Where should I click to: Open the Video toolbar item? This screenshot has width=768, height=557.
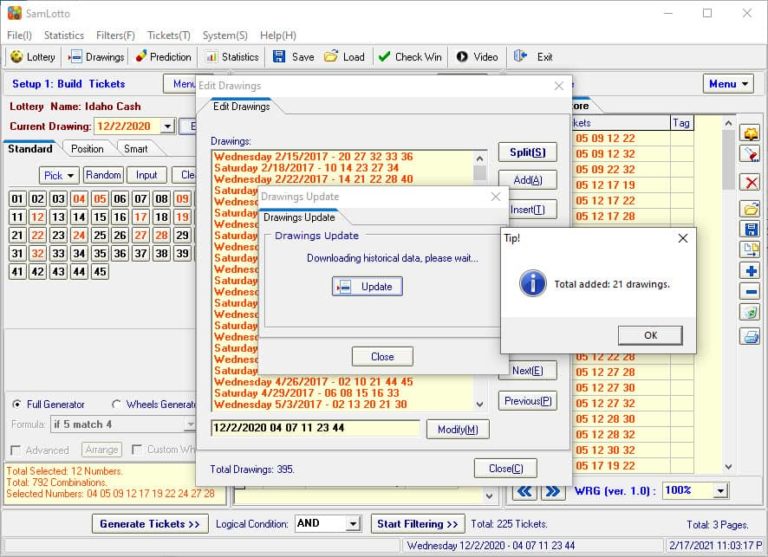[477, 57]
